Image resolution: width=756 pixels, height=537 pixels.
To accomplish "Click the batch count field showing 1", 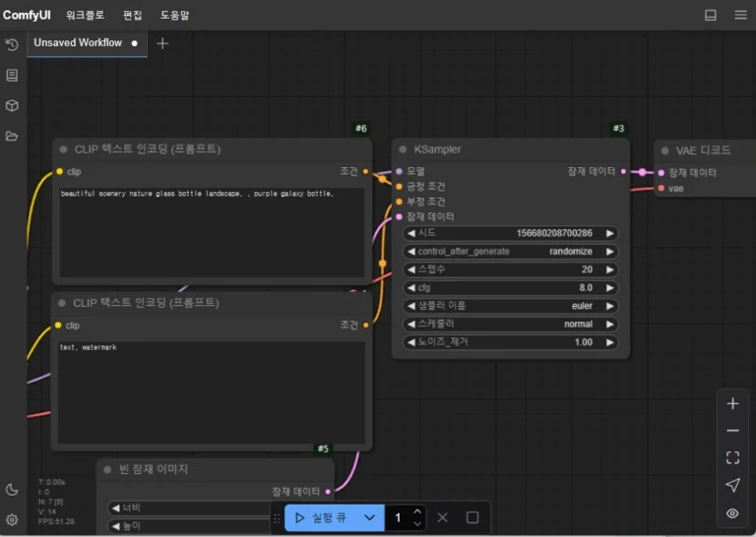I will click(399, 517).
